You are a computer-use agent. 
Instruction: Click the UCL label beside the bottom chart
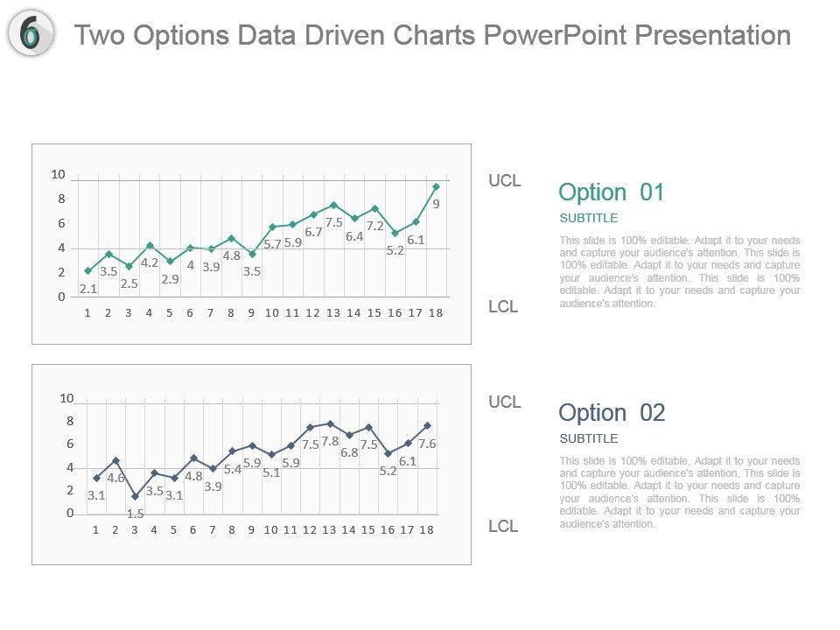[x=504, y=402]
